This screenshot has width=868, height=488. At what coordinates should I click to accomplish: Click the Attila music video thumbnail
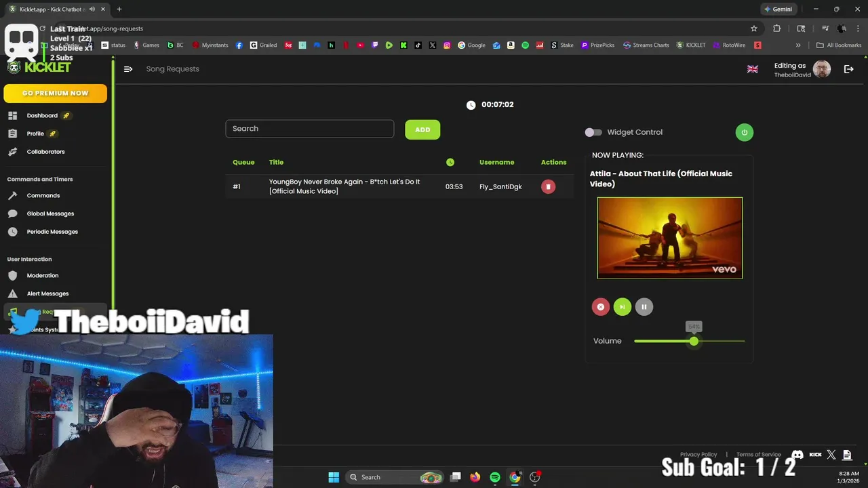tap(670, 238)
